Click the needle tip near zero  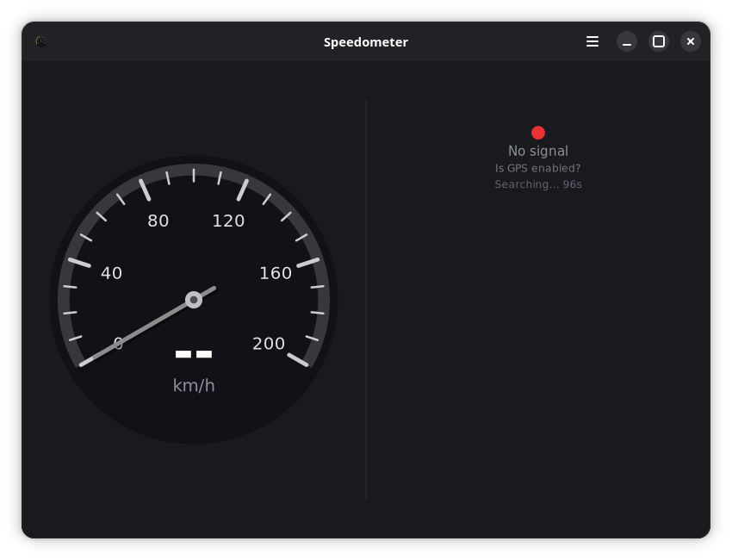pos(83,364)
